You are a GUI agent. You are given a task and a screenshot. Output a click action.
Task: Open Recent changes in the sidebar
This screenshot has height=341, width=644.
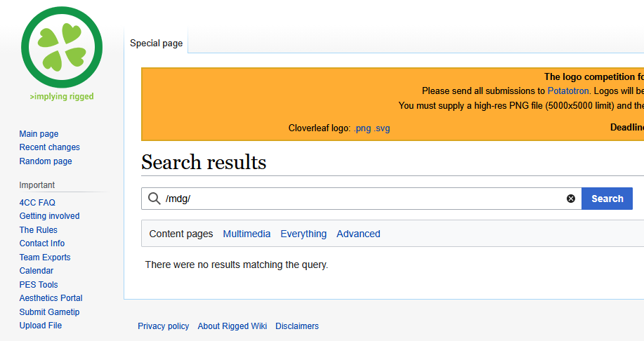click(x=49, y=147)
